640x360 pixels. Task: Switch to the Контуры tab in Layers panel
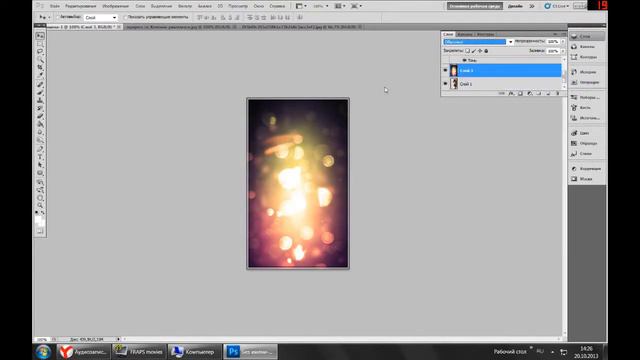click(x=485, y=34)
